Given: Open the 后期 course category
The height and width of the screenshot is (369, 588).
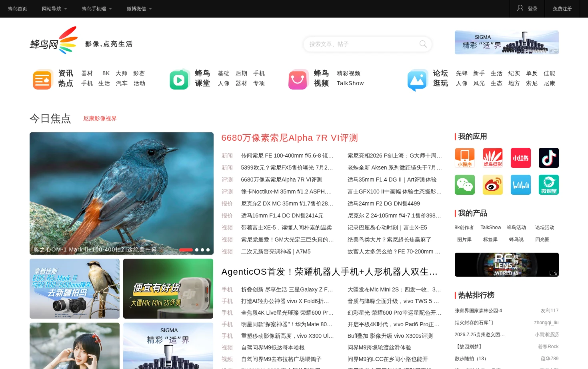Looking at the screenshot, I should (x=241, y=73).
